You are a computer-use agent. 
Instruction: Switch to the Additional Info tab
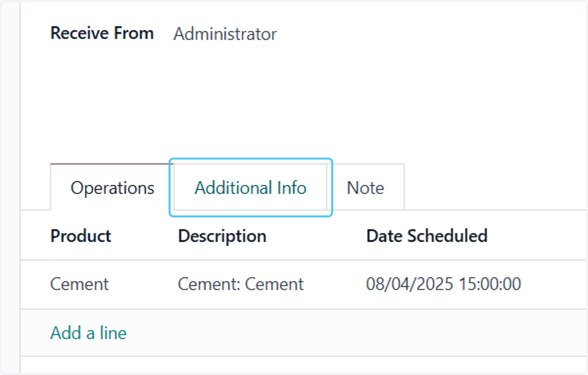pos(250,188)
